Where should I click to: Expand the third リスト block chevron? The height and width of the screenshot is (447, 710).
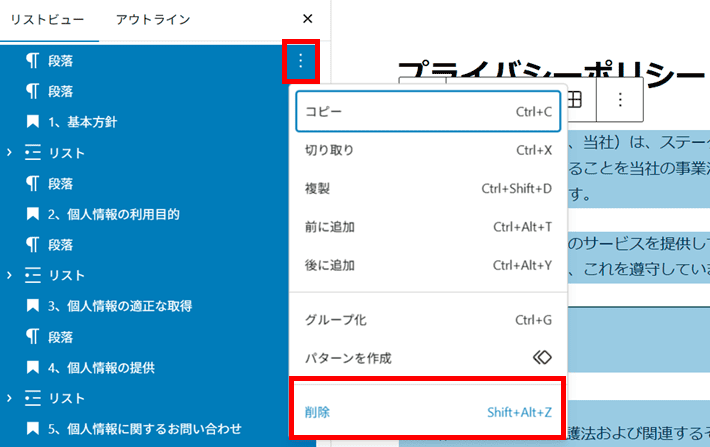point(9,399)
